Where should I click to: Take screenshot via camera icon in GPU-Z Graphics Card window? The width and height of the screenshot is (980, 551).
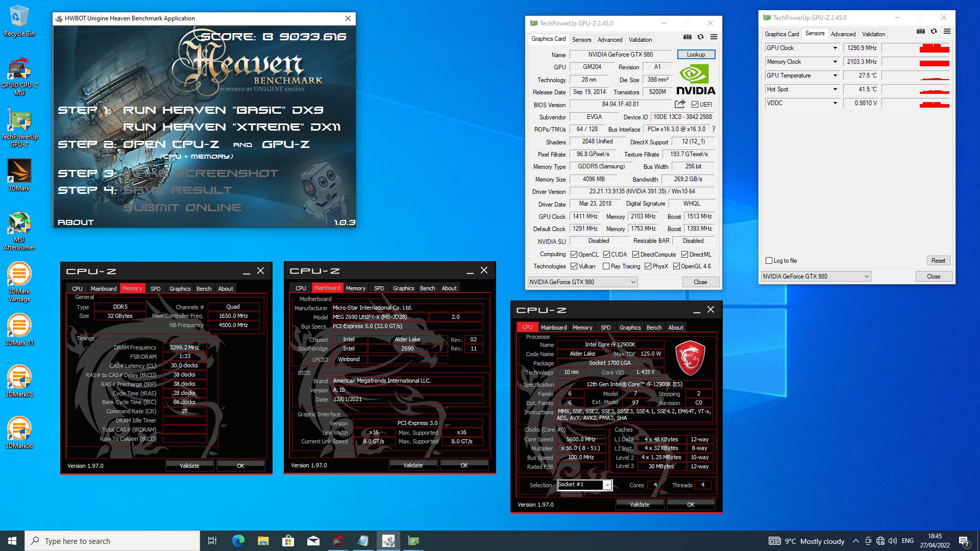(688, 37)
